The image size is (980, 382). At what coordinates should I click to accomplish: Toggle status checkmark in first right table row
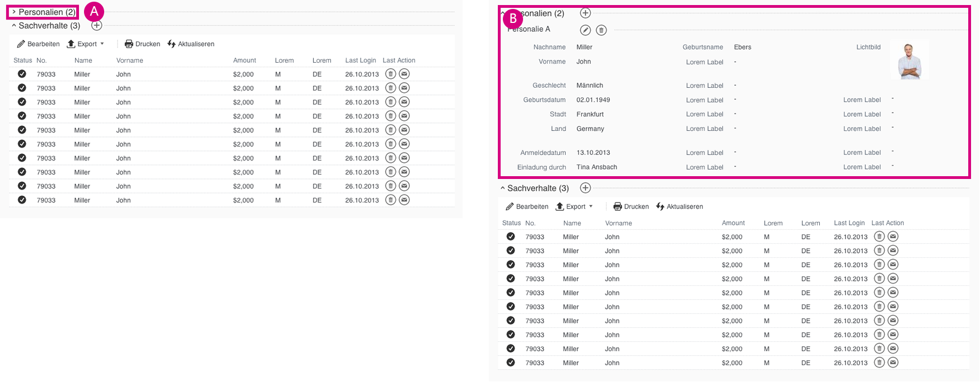(x=511, y=237)
